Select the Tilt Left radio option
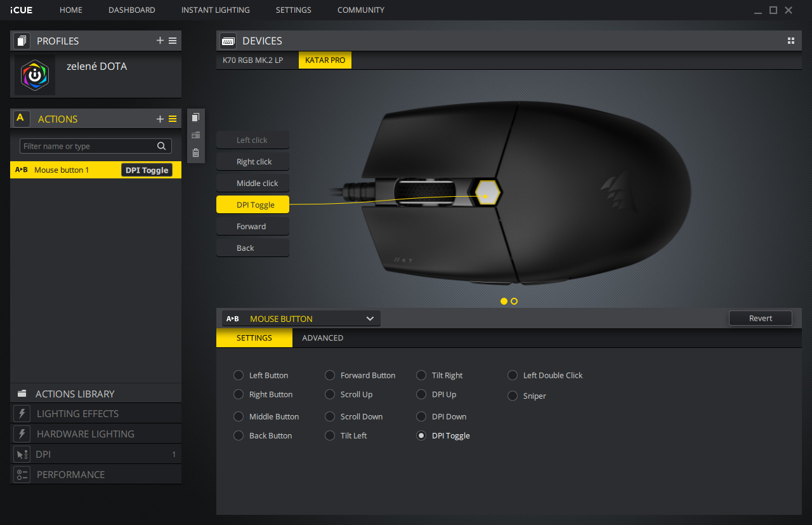Screen dimensions: 812x525 pos(330,435)
